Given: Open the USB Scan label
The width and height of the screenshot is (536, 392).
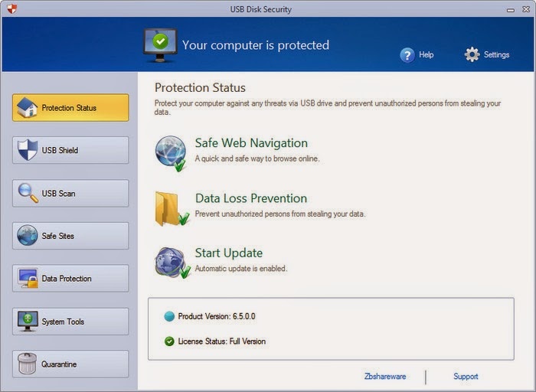Looking at the screenshot, I should (58, 193).
